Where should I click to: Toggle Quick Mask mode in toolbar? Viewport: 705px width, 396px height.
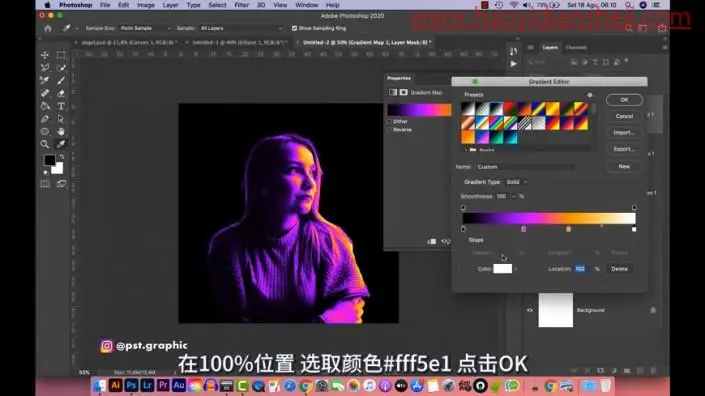tap(45, 183)
